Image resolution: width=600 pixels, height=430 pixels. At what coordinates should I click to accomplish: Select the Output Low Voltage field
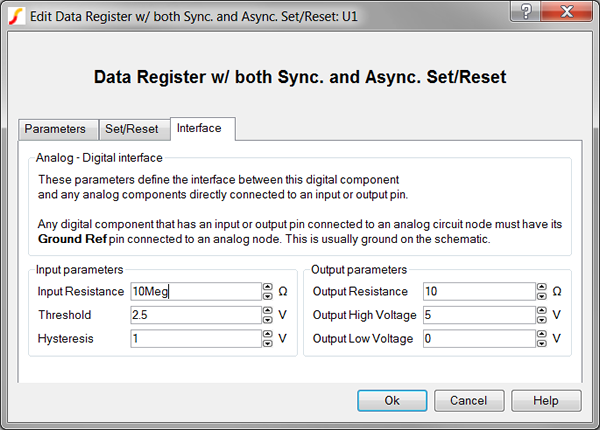477,339
